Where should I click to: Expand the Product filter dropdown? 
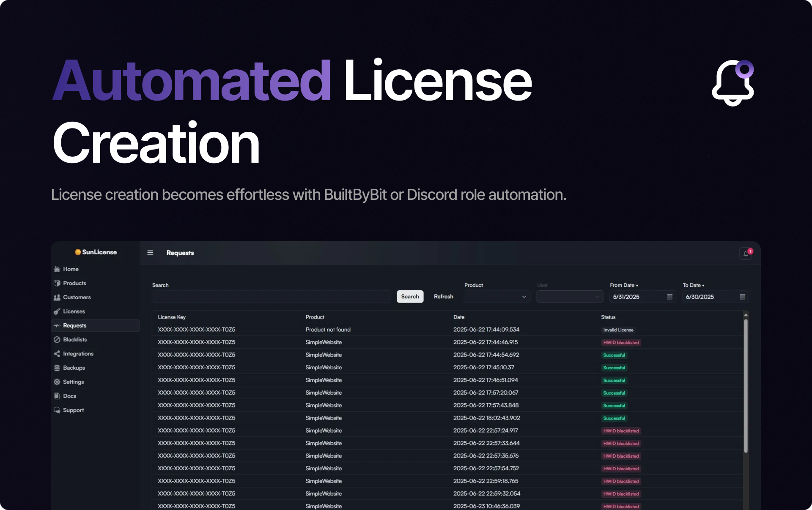point(497,297)
